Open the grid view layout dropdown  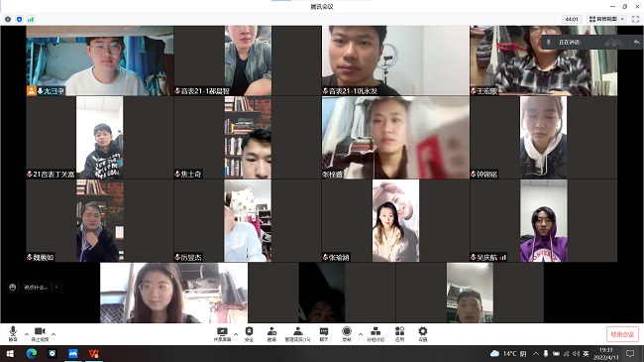pyautogui.click(x=606, y=19)
